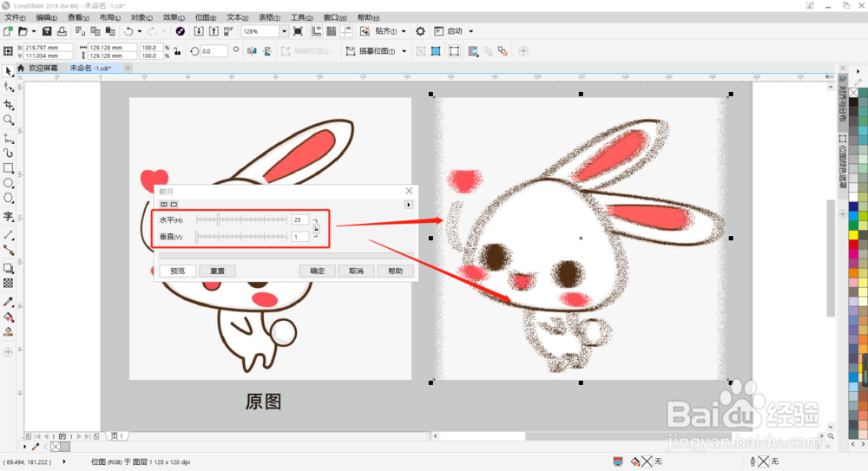Click the 预览 preview button
This screenshot has width=868, height=471.
[178, 271]
